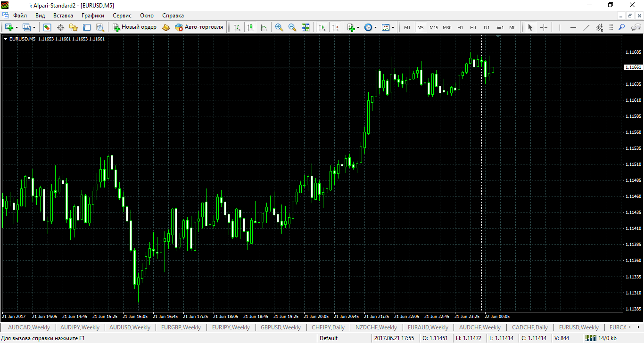Switch chart to bar chart mode
Viewport: 644px width, 343px height.
pyautogui.click(x=237, y=27)
